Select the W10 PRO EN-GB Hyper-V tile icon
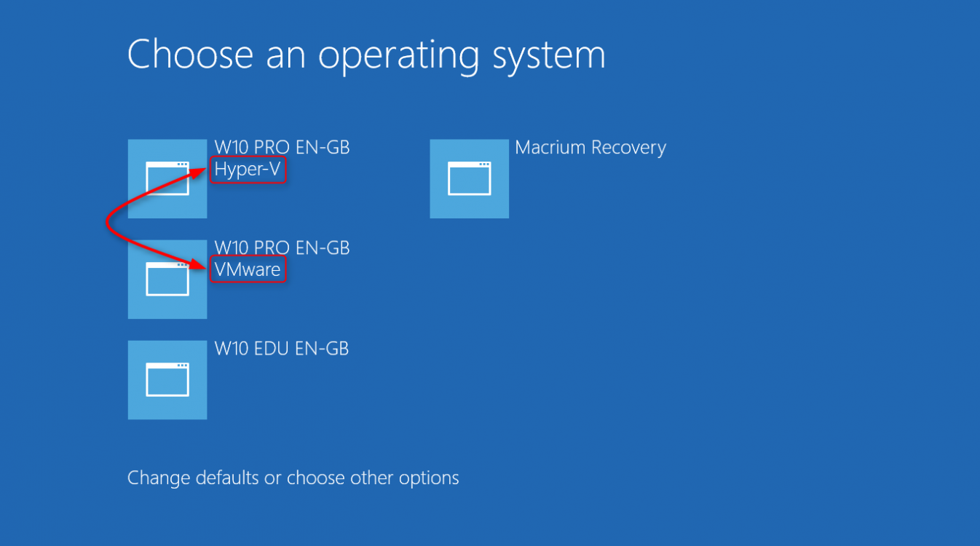 pyautogui.click(x=167, y=178)
